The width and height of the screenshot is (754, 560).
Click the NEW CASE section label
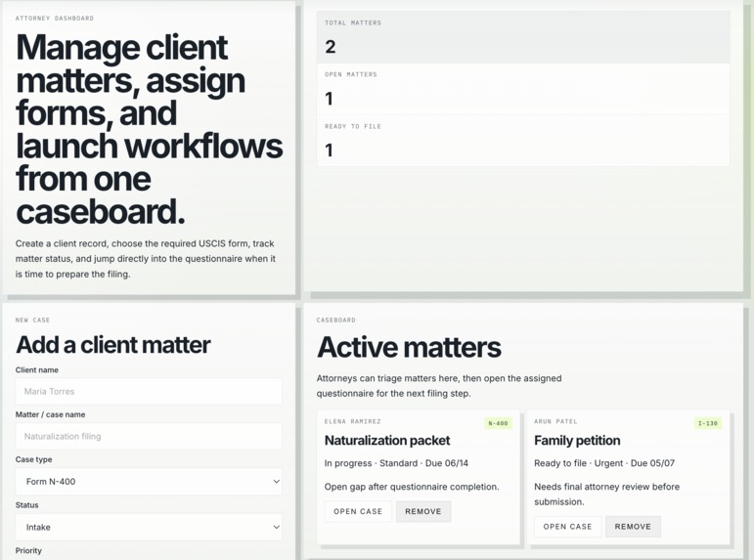(32, 321)
